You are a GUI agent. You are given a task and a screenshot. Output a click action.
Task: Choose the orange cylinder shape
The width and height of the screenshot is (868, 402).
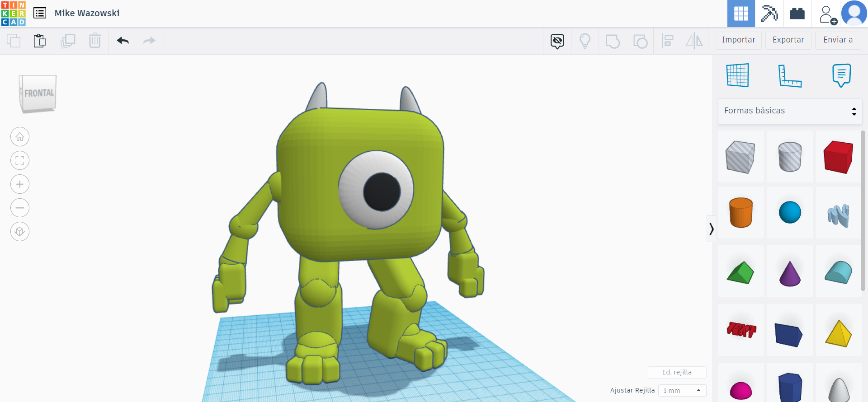coord(741,213)
